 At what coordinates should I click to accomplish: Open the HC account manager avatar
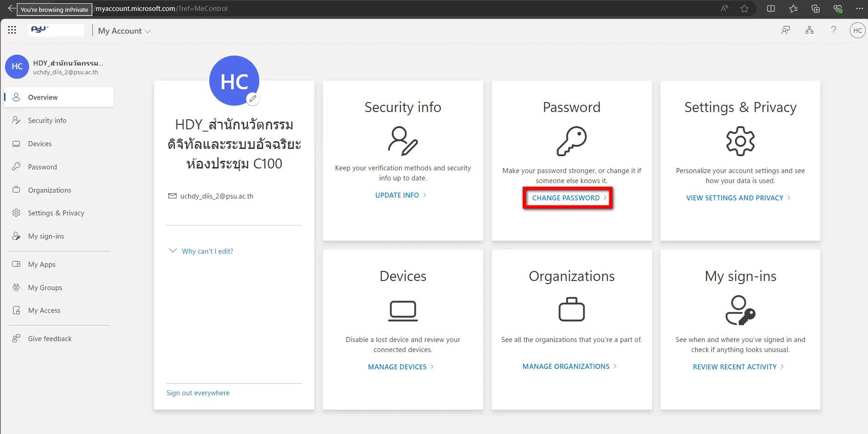coord(858,31)
